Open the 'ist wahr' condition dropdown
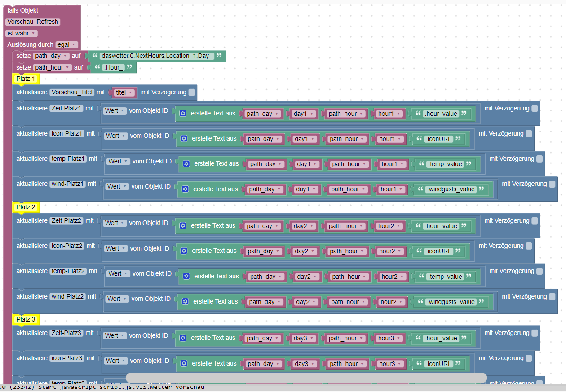The image size is (566, 392). pos(22,33)
